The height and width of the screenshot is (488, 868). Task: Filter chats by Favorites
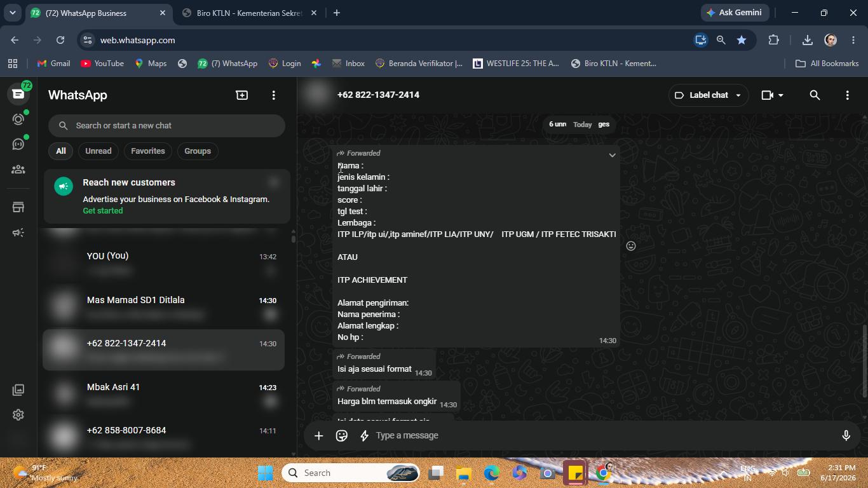click(x=148, y=151)
